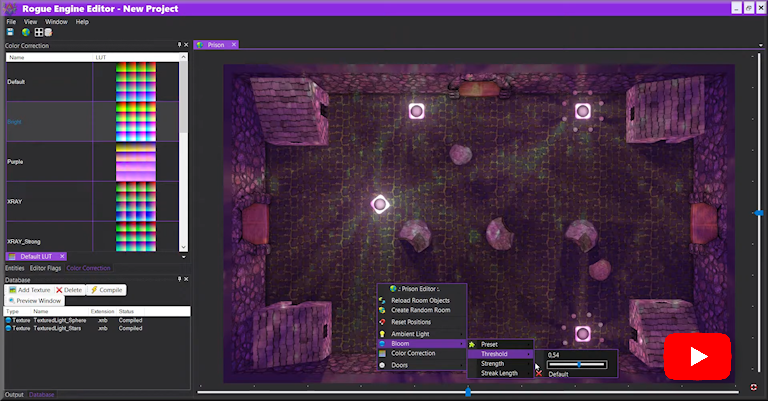Screen dimensions: 768x401
Task: Switch to the Editor Flags tab
Action: (x=46, y=268)
